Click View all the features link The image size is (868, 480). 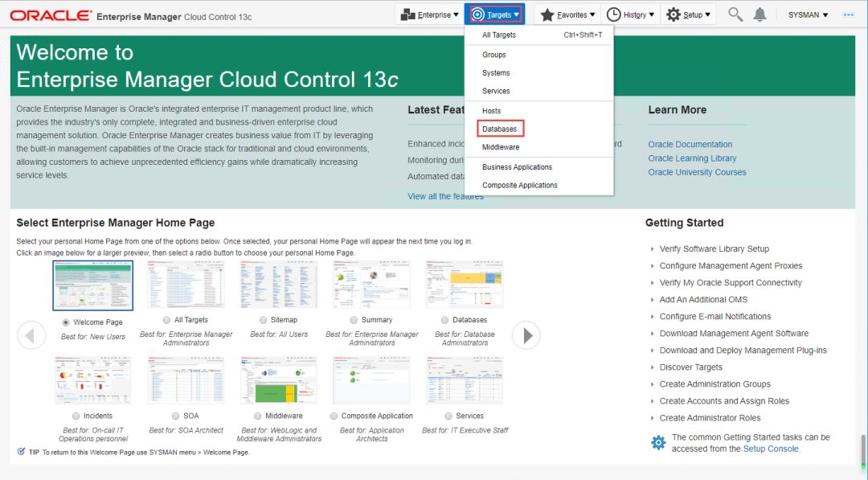[445, 196]
